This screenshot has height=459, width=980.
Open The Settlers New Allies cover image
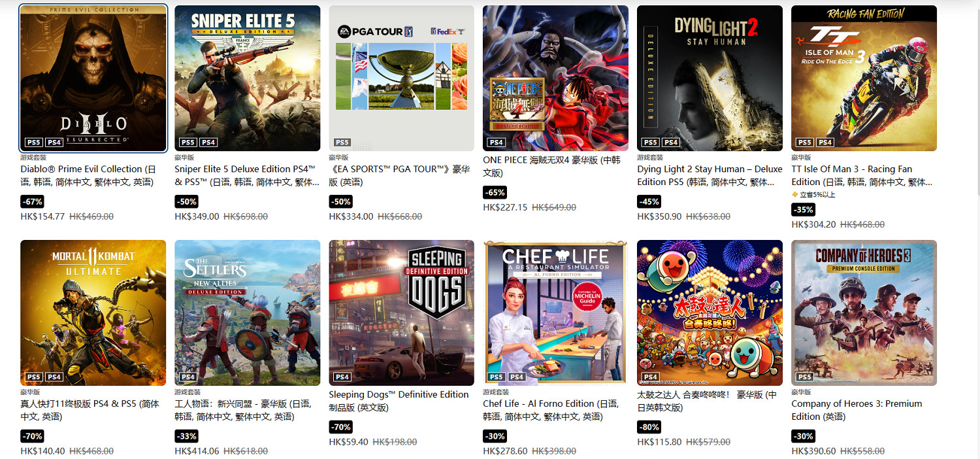248,313
